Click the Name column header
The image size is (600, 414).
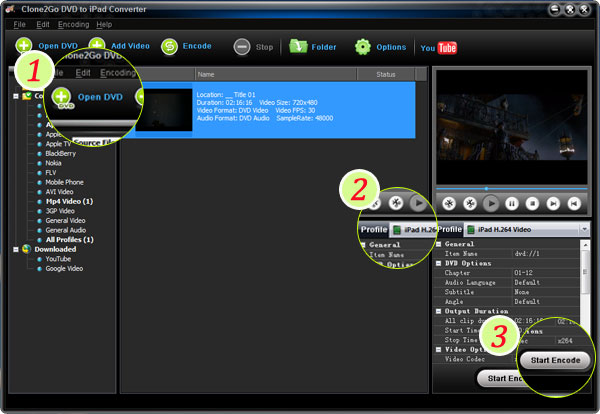coord(276,74)
